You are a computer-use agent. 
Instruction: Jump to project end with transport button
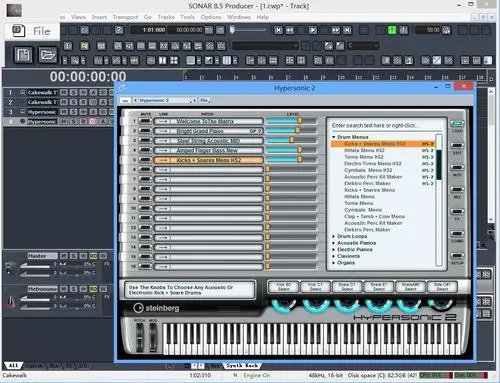click(x=347, y=30)
